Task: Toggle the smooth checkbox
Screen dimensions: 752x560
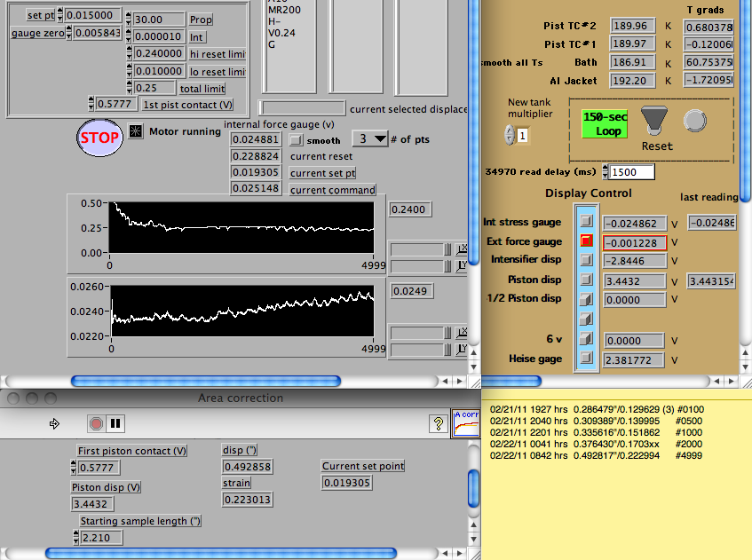Action: pos(297,140)
